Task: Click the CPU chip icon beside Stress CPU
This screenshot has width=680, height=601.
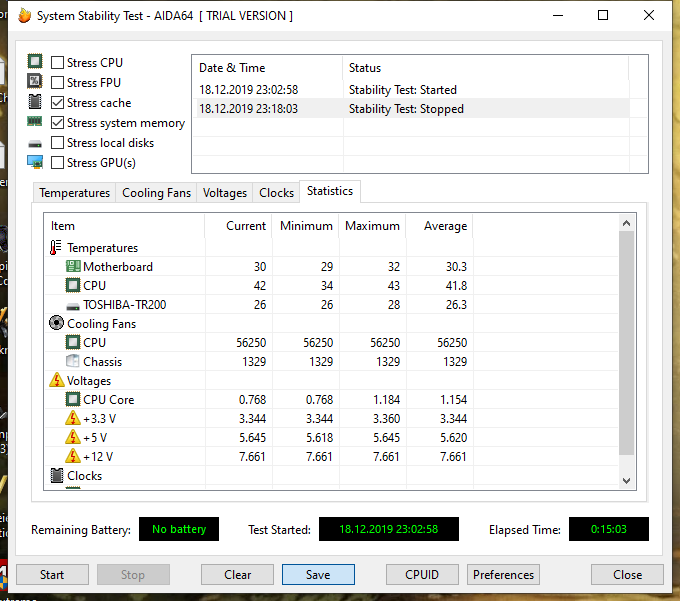Action: point(35,61)
